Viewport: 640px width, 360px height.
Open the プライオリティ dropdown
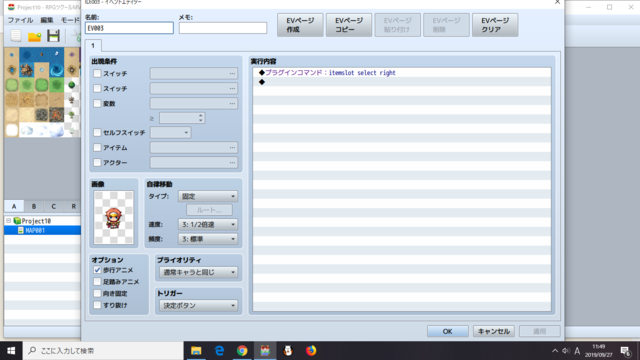click(198, 272)
